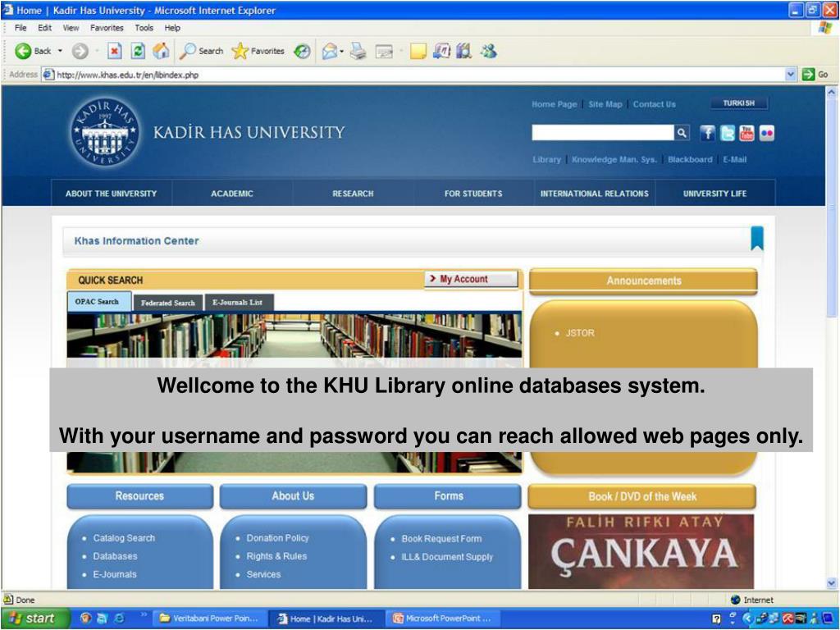Open Internet Explorer quick launch icon
840x630 pixels.
click(119, 619)
